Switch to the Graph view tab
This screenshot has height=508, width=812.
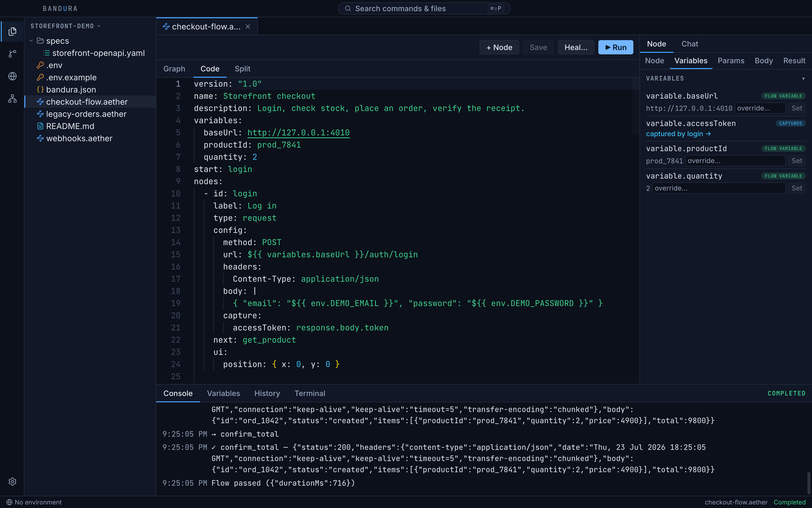pos(174,69)
